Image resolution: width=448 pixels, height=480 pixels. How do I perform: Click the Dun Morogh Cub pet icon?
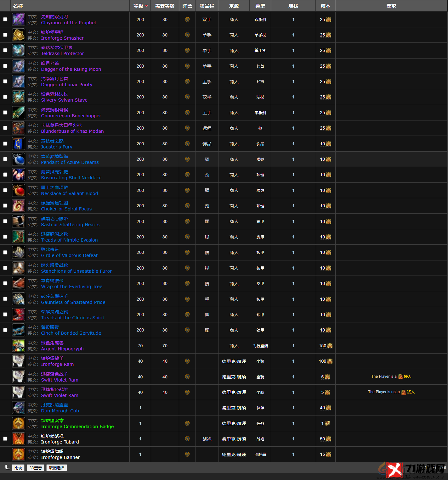click(x=19, y=408)
